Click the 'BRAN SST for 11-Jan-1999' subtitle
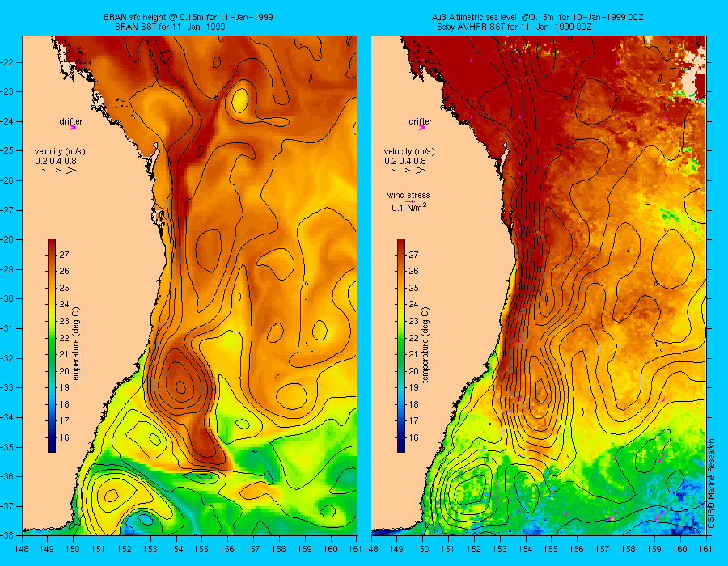The height and width of the screenshot is (566, 728). [170, 27]
